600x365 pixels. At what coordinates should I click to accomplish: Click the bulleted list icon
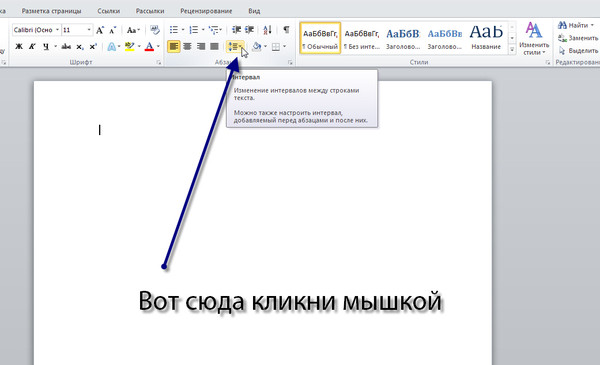pos(174,30)
